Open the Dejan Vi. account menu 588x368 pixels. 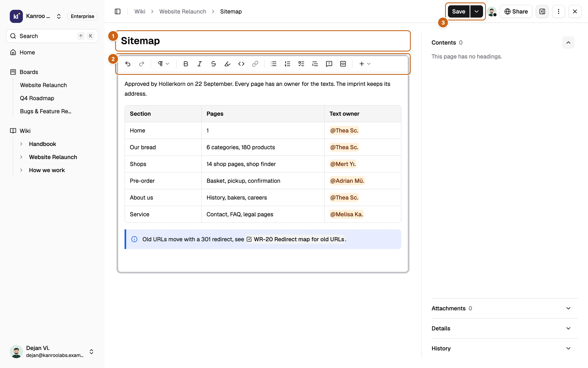point(52,351)
